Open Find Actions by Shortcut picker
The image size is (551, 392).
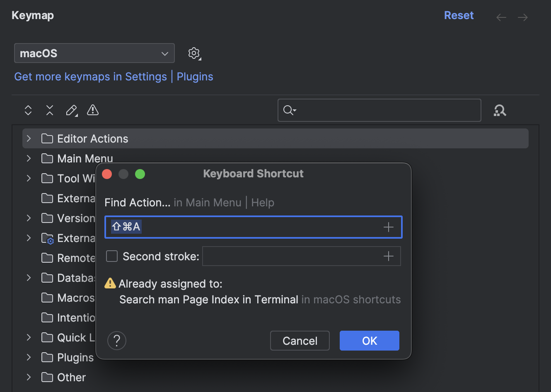pyautogui.click(x=500, y=110)
